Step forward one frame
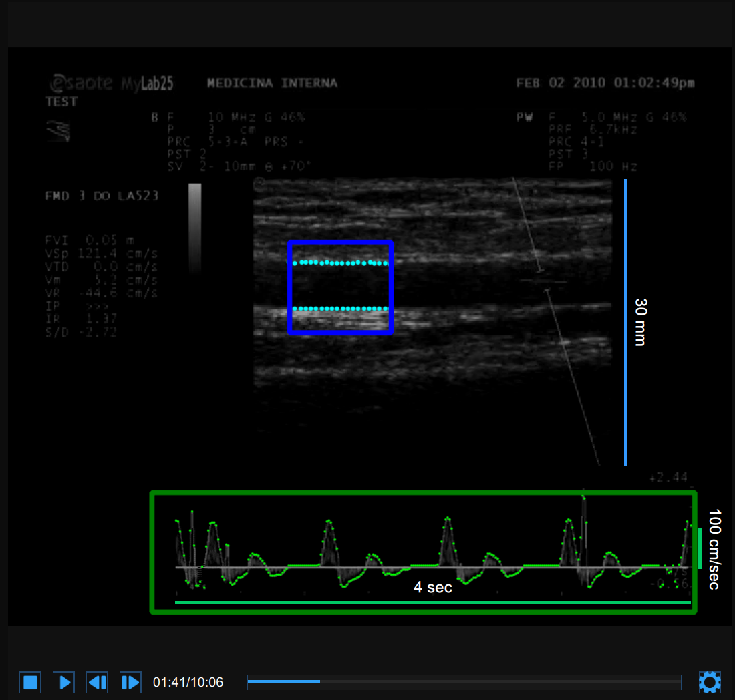 point(130,682)
